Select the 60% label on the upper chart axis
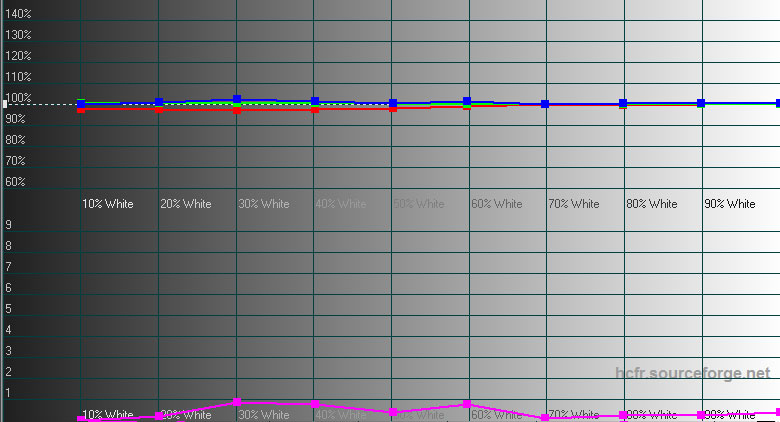The height and width of the screenshot is (422, 780). coord(15,182)
